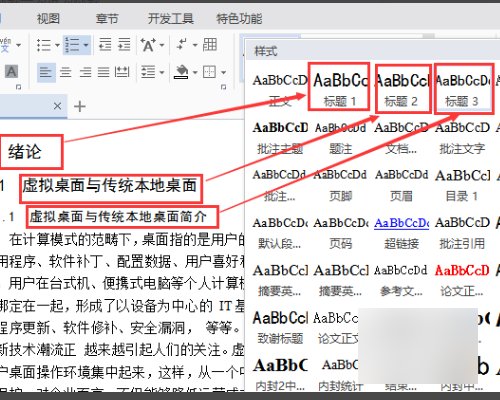
Task: Align text right
Action: 85,72
